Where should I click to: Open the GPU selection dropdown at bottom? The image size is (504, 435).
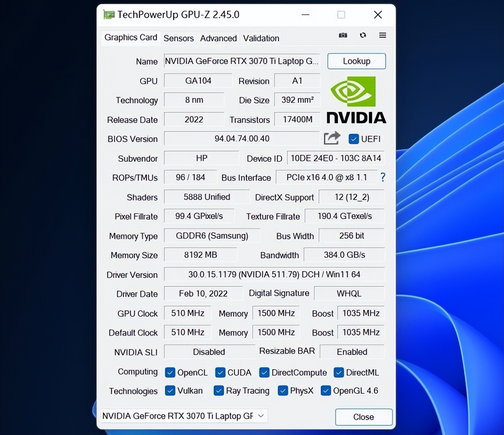[x=184, y=416]
